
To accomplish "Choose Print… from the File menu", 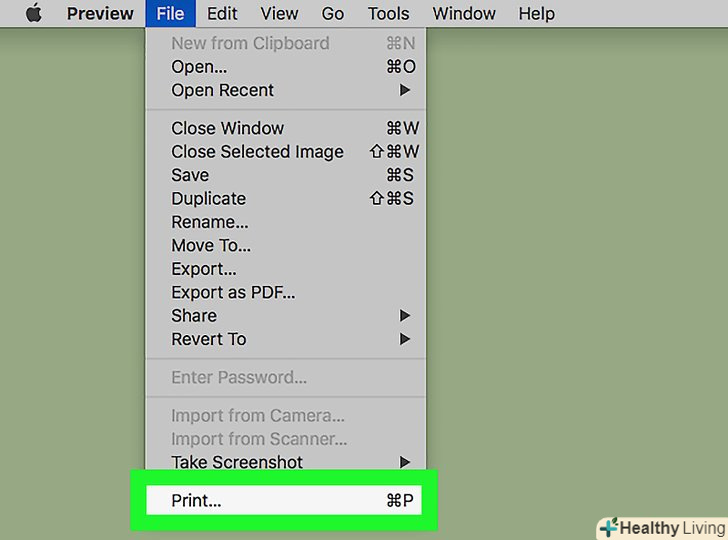I will tap(196, 501).
